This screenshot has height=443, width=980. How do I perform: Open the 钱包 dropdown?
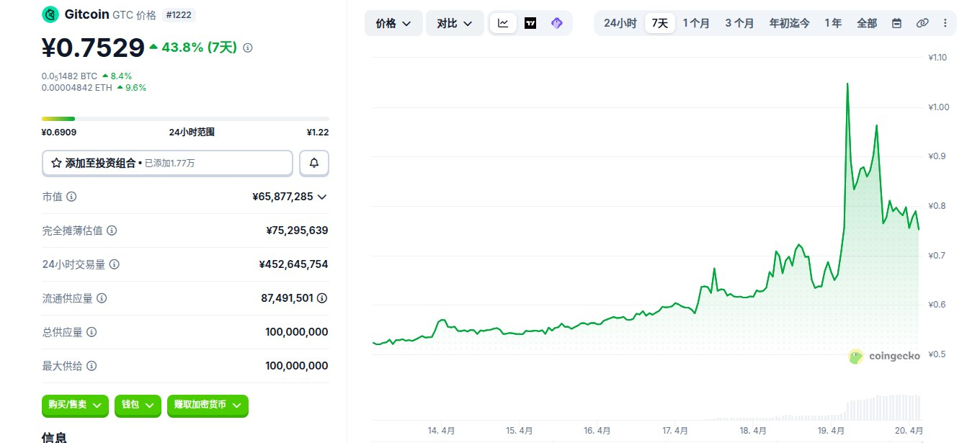(x=138, y=406)
